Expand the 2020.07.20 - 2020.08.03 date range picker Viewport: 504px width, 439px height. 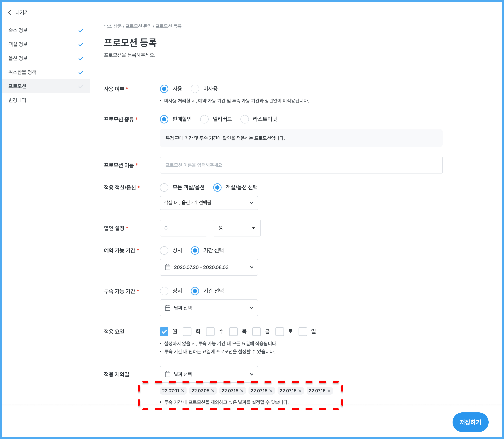point(209,267)
